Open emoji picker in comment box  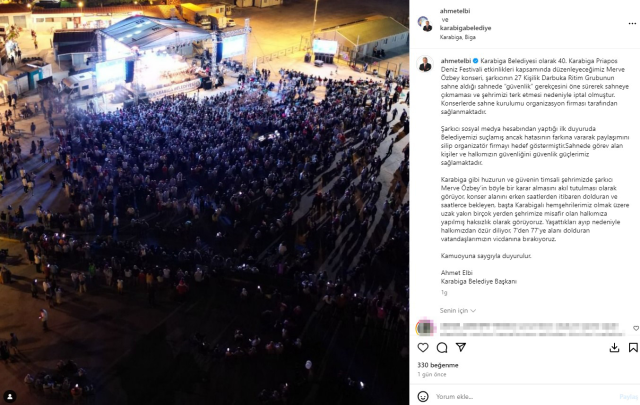[423, 396]
